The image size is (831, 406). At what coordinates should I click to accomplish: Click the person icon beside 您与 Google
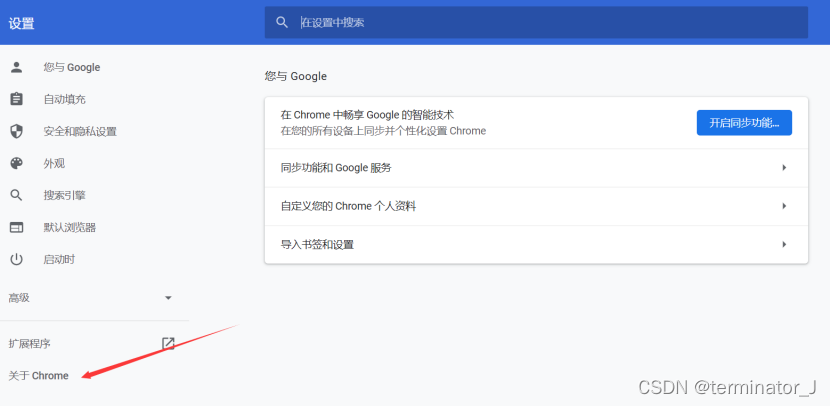pos(17,67)
